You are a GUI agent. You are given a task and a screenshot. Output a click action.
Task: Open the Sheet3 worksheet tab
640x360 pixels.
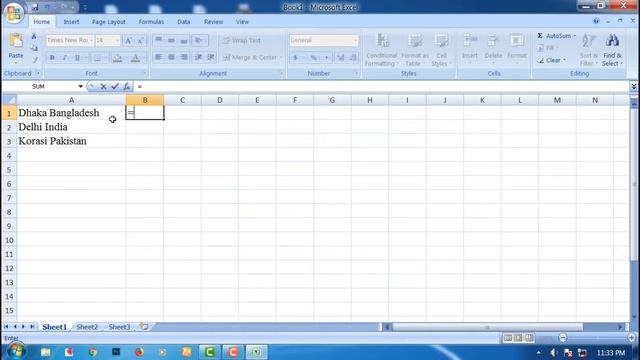[x=119, y=327]
